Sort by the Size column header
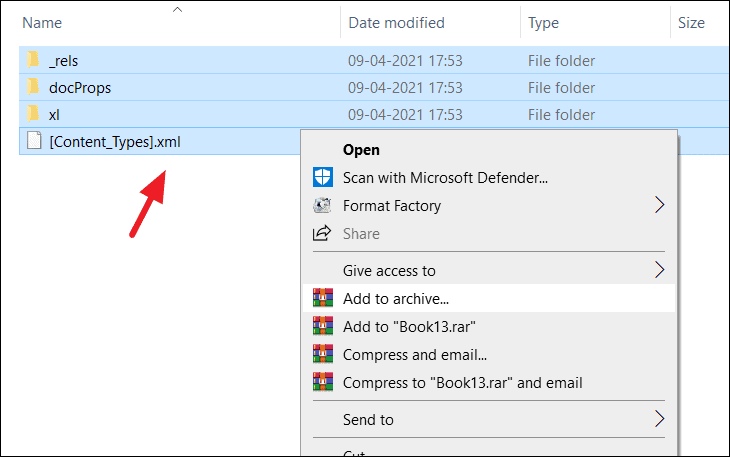The width and height of the screenshot is (730, 457). [691, 23]
